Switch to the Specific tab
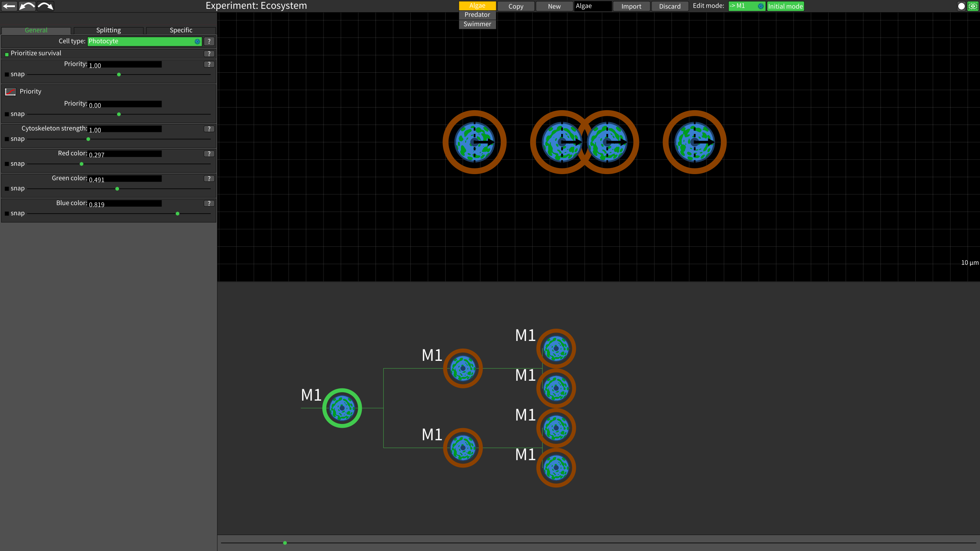 [181, 30]
